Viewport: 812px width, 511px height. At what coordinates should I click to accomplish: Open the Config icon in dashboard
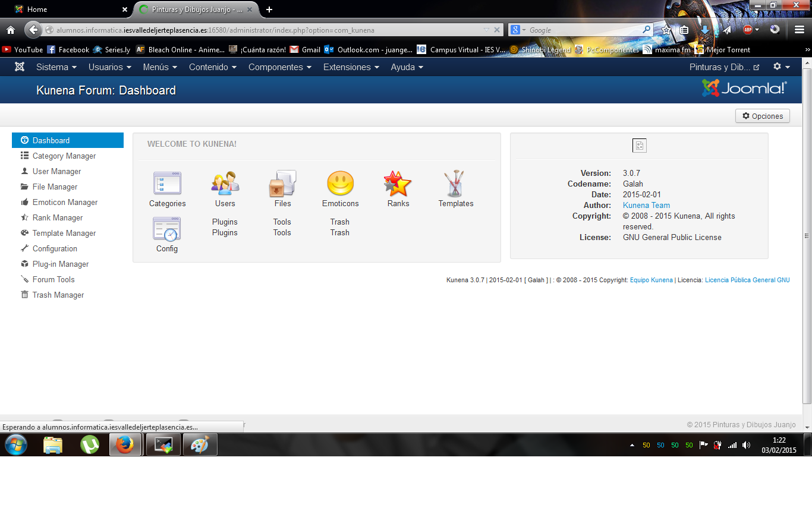(x=167, y=229)
